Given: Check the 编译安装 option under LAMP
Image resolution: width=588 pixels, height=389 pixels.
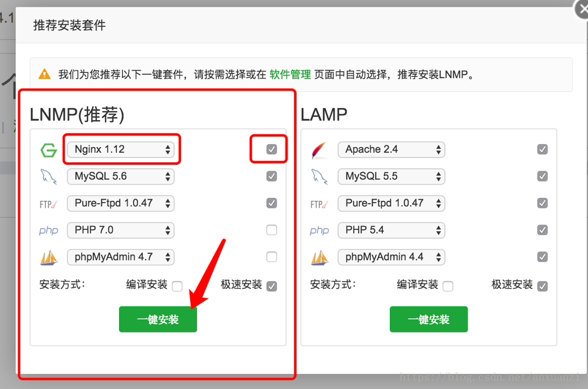Looking at the screenshot, I should tap(447, 285).
